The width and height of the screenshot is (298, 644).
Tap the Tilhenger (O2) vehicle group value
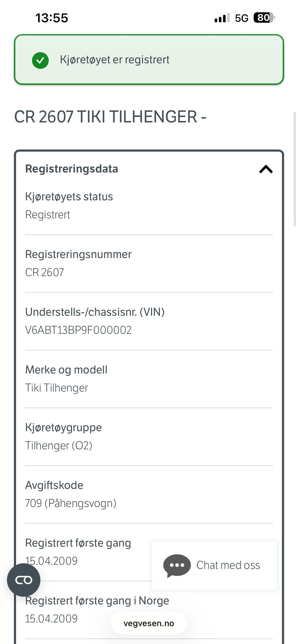coord(59,446)
